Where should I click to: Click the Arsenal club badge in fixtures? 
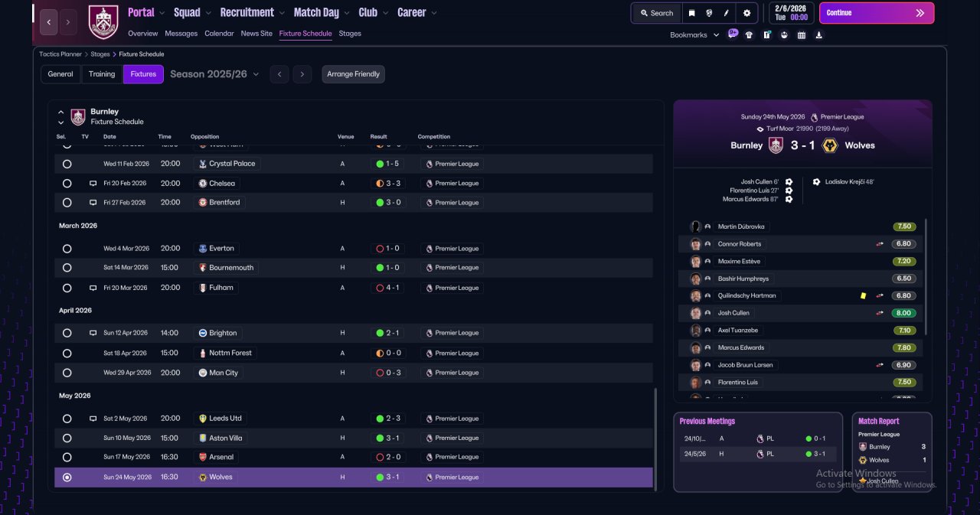click(x=202, y=457)
